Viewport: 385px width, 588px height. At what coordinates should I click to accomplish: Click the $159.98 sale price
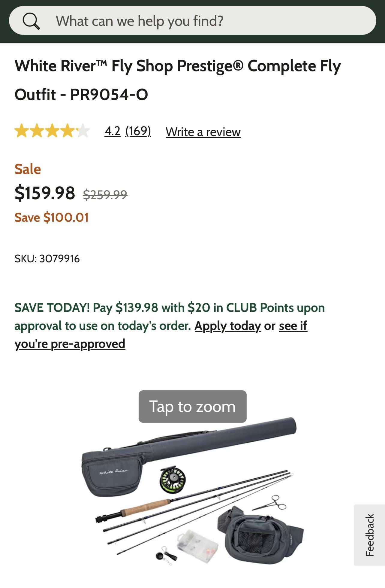[45, 193]
